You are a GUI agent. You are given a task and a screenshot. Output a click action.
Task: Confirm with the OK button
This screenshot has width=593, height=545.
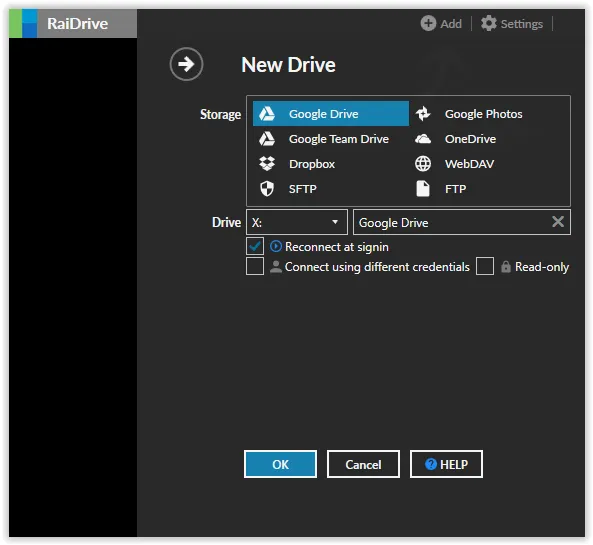(x=280, y=464)
